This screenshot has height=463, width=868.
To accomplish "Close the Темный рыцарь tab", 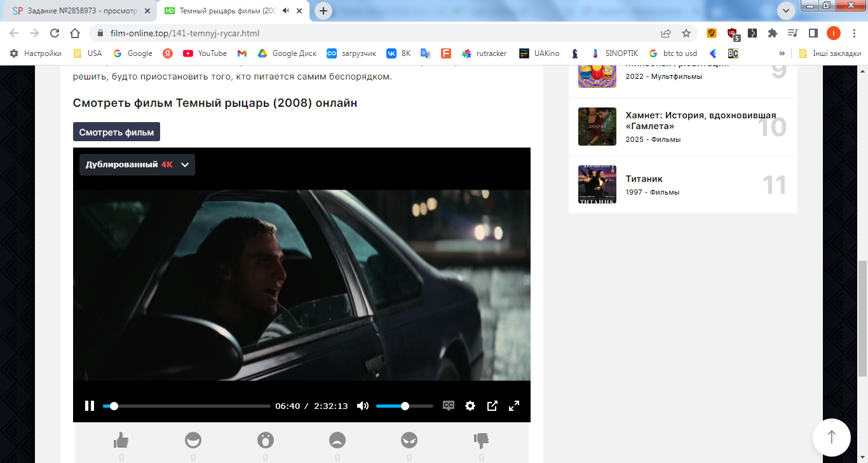I will point(299,11).
